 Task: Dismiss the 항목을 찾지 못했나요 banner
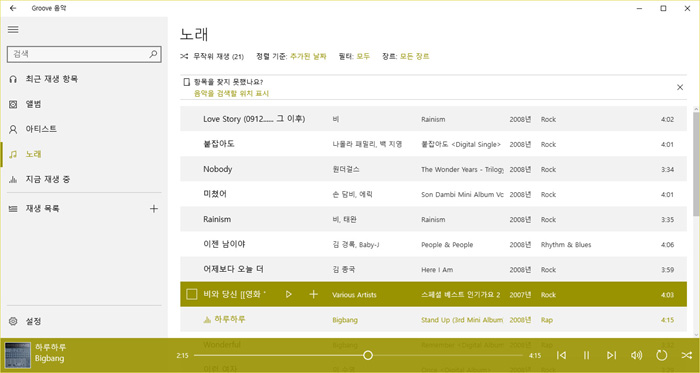pyautogui.click(x=680, y=87)
